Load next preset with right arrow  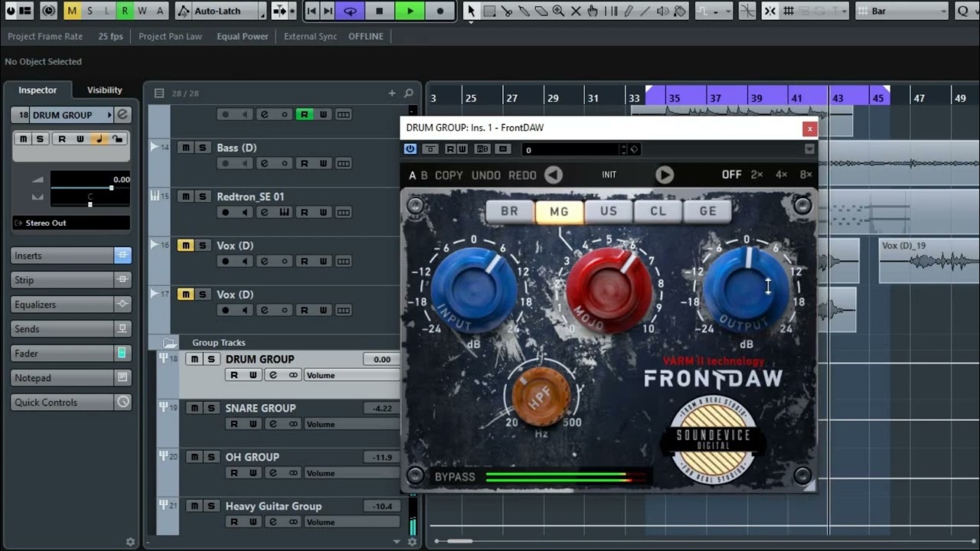click(x=665, y=175)
